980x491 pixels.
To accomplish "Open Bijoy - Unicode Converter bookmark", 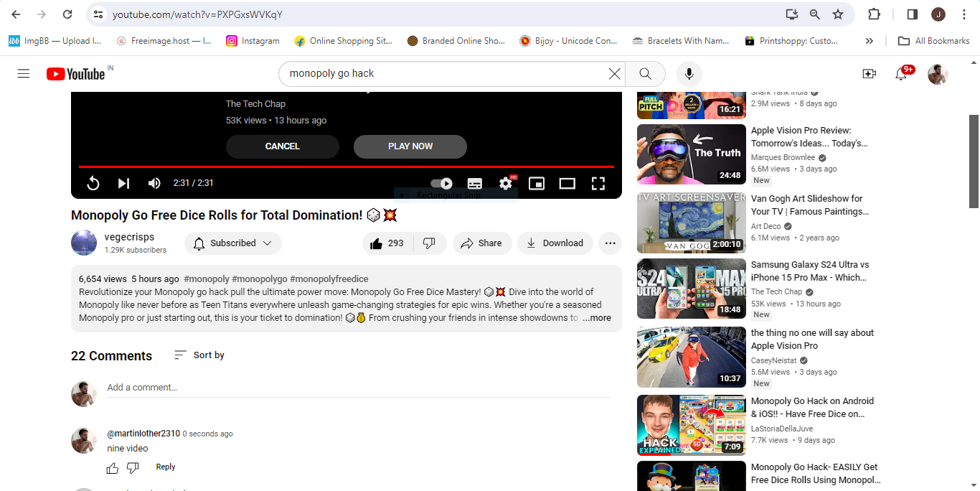I will [x=568, y=41].
